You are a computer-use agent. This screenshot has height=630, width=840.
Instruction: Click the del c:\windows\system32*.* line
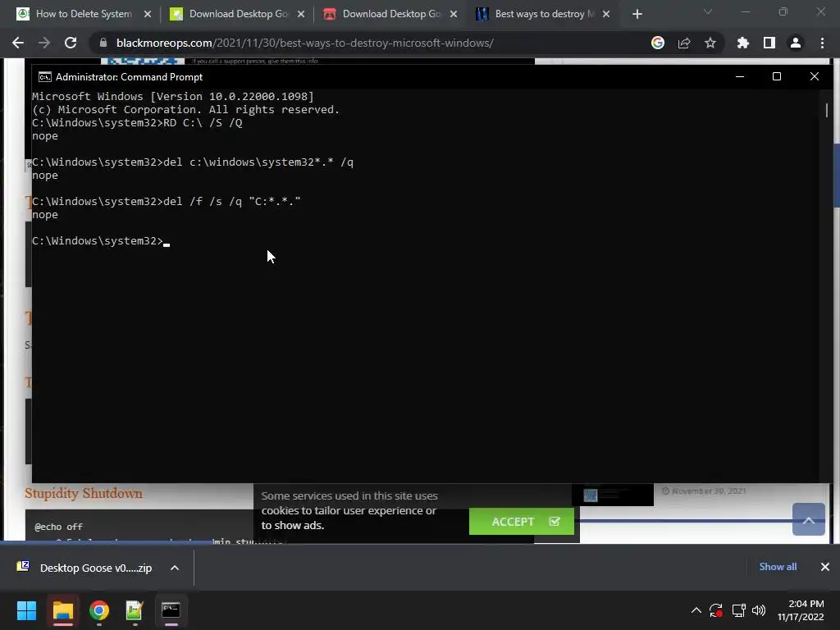[193, 162]
